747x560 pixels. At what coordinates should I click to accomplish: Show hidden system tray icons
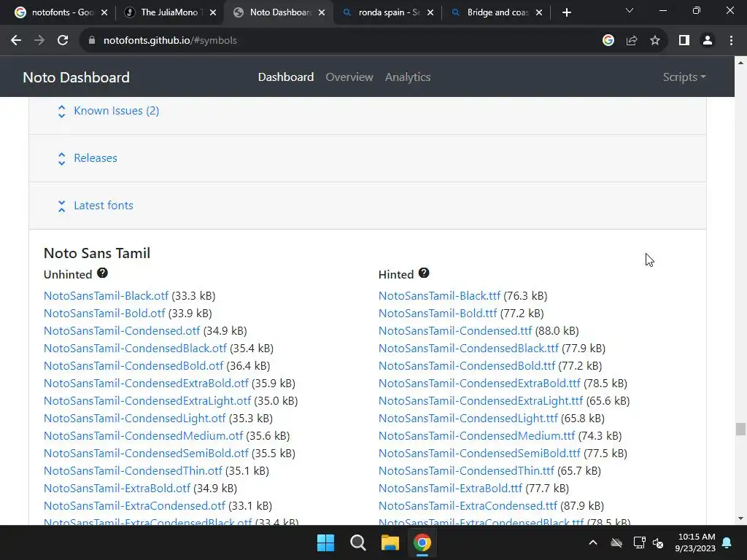592,542
